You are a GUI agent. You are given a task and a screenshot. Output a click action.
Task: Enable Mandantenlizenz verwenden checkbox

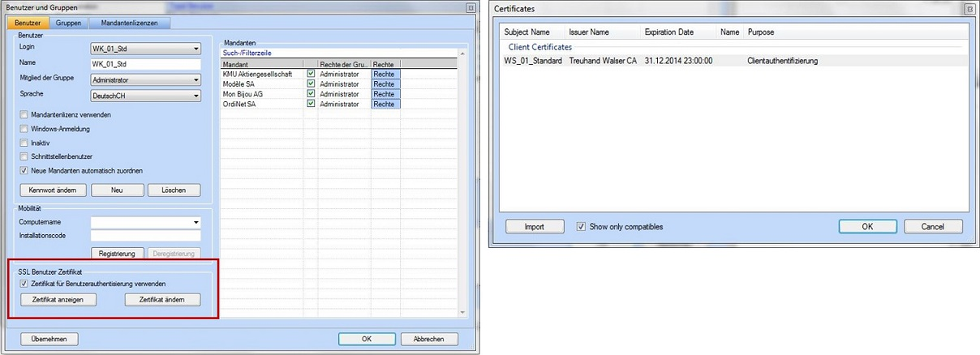(23, 115)
